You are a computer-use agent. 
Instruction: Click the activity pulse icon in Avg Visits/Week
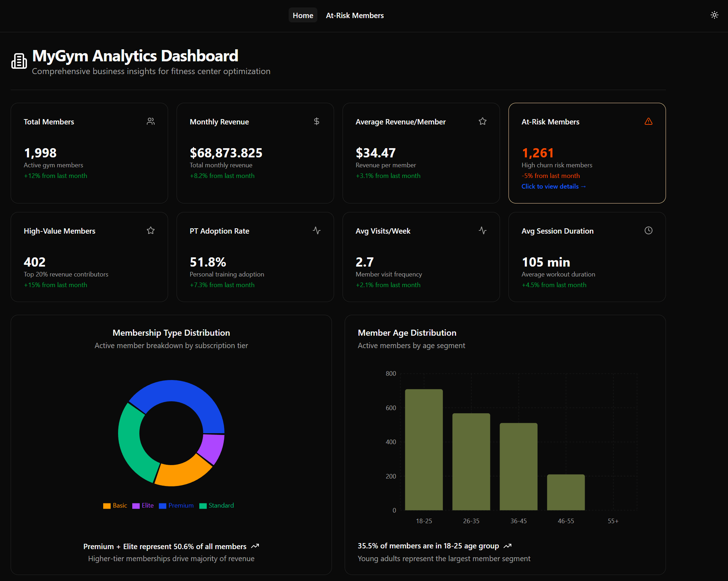pos(482,230)
